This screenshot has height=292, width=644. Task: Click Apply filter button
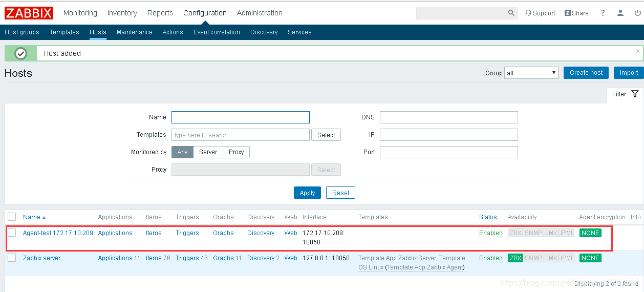point(307,193)
